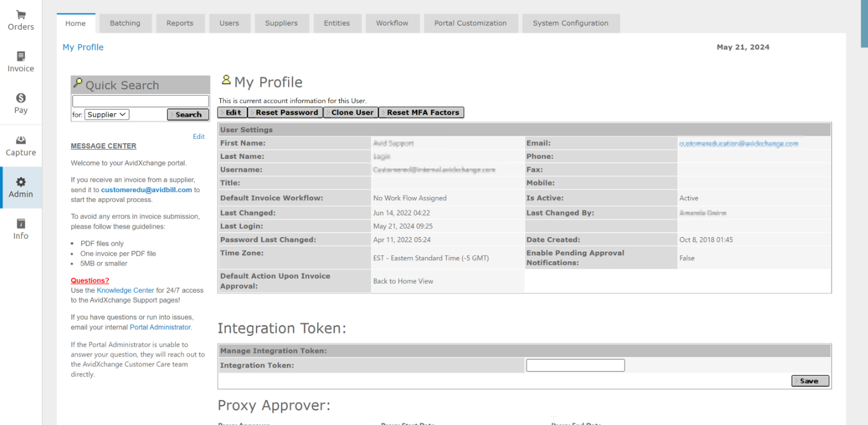Click the red Questions? link
The image size is (868, 425).
click(90, 281)
